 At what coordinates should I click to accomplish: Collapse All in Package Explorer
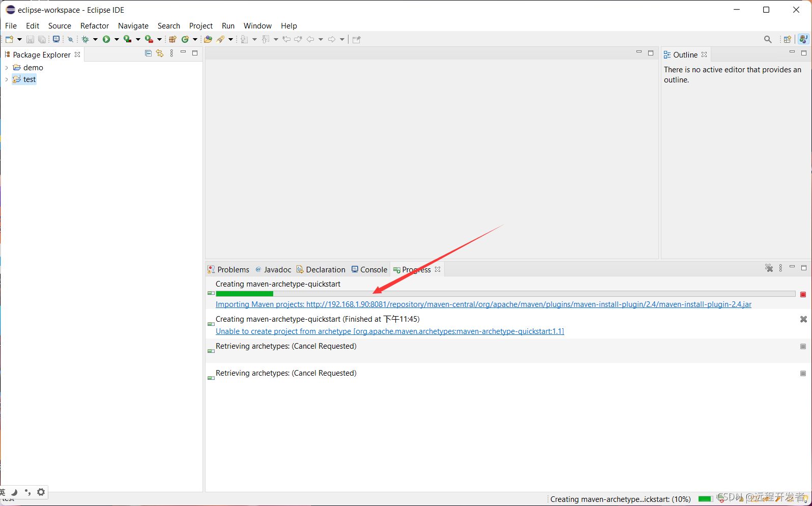click(x=148, y=53)
